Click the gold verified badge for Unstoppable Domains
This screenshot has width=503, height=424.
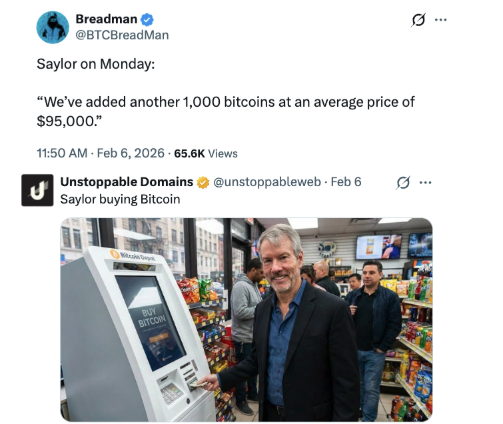point(203,182)
